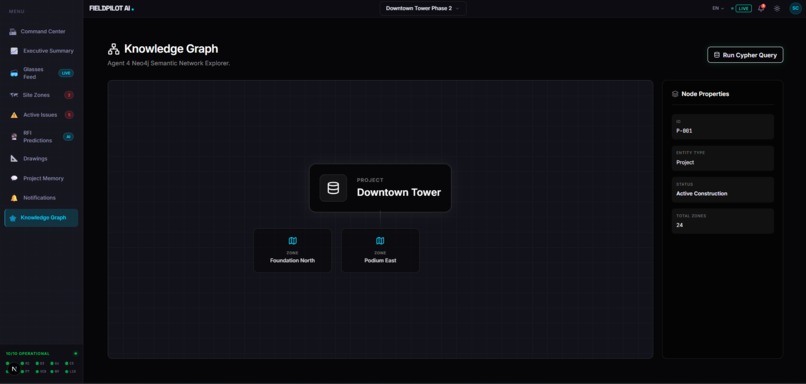Open Project Memory from the sidebar
806x384 pixels.
click(41, 178)
